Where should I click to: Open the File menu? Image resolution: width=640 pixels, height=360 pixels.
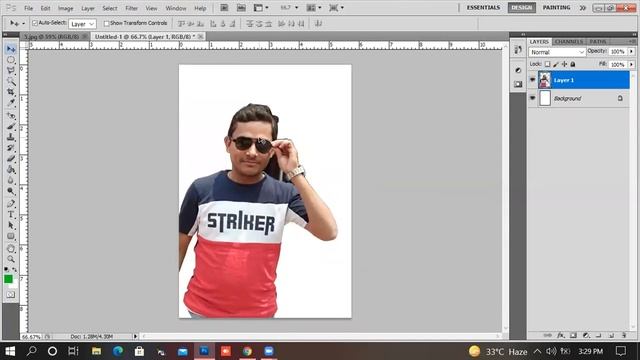[29, 8]
